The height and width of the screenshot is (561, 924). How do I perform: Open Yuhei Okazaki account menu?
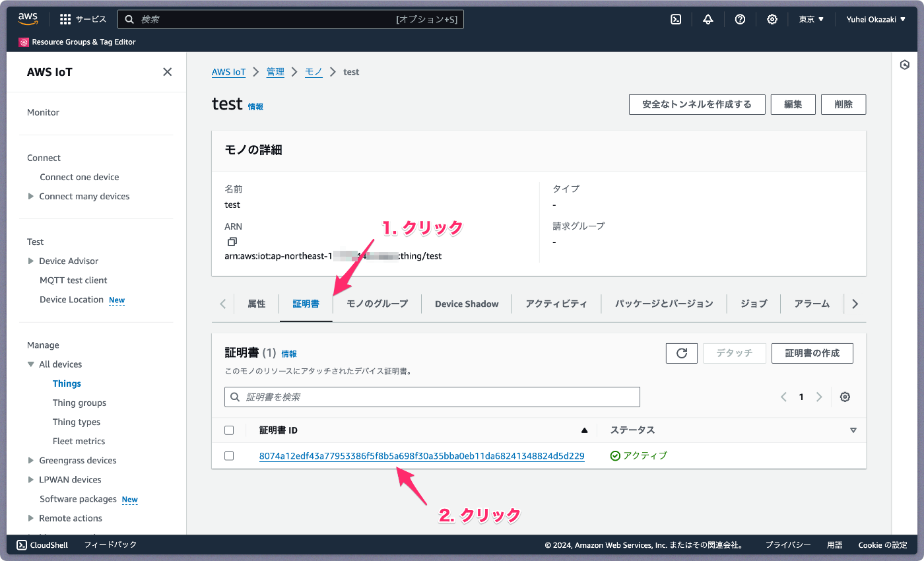coord(876,20)
